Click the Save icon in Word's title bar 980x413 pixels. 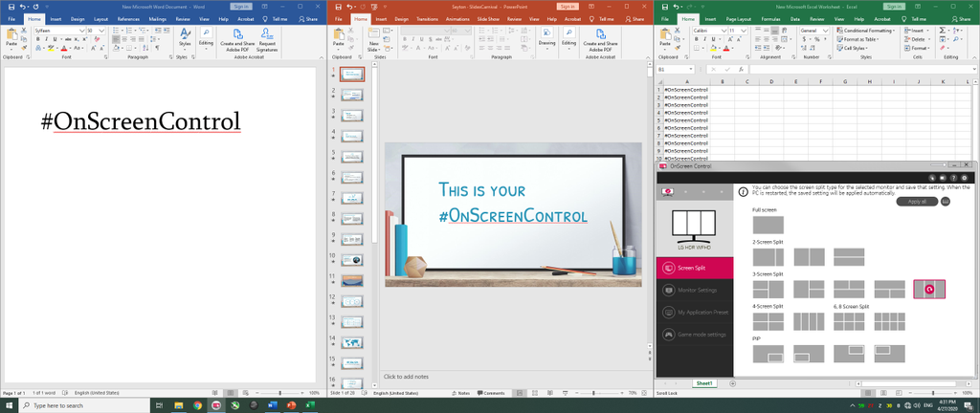(x=11, y=7)
